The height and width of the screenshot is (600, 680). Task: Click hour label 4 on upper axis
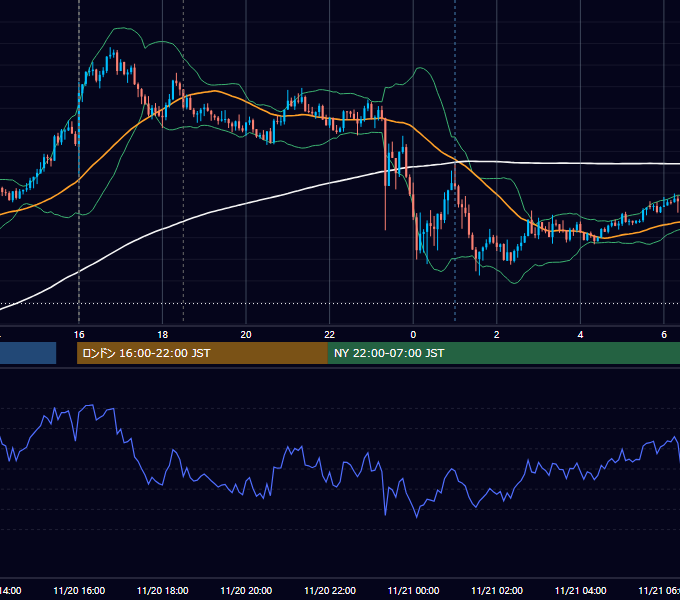(x=580, y=335)
